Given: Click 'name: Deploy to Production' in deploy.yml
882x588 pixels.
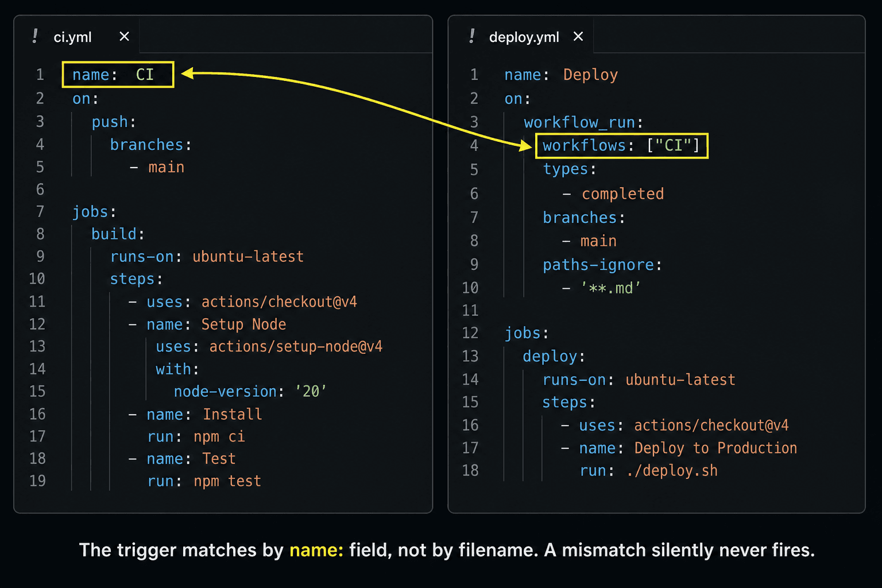Looking at the screenshot, I should tap(688, 448).
